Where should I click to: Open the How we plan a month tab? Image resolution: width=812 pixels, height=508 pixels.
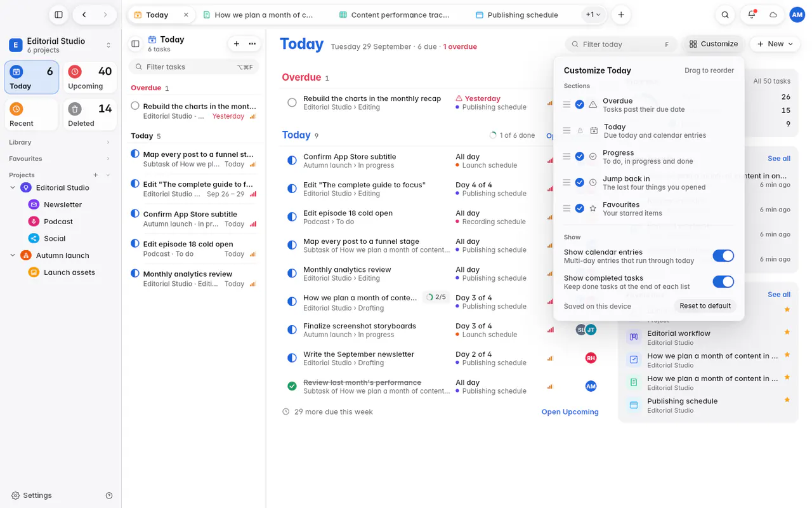[x=259, y=15]
